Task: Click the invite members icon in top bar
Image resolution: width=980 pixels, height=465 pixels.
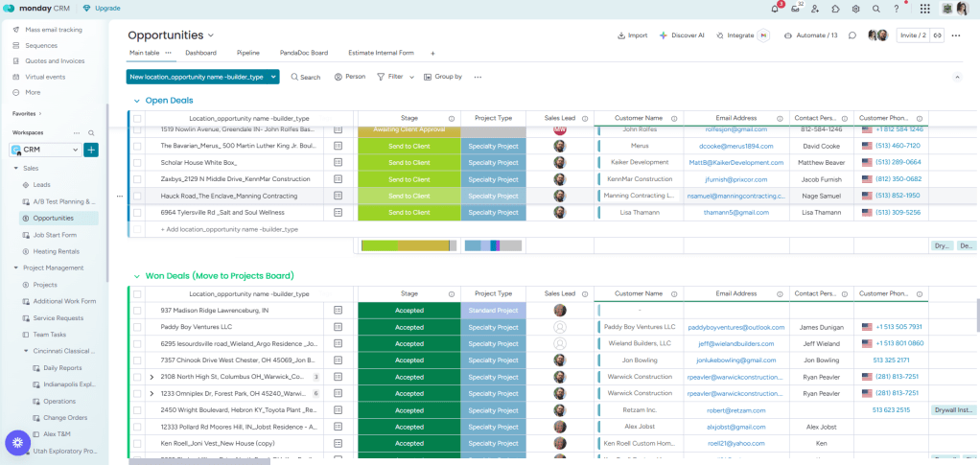Action: 815,9
